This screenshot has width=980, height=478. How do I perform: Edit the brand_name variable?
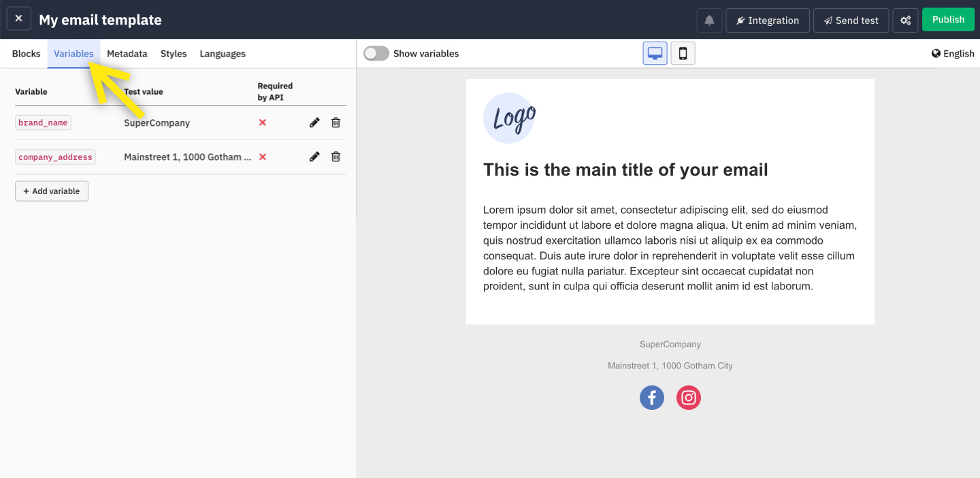tap(314, 123)
